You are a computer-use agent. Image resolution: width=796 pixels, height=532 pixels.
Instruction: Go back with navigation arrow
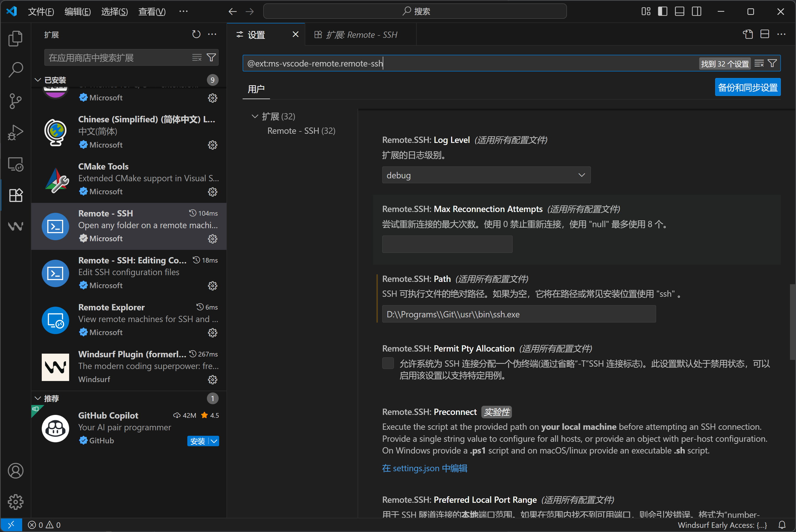(x=232, y=11)
